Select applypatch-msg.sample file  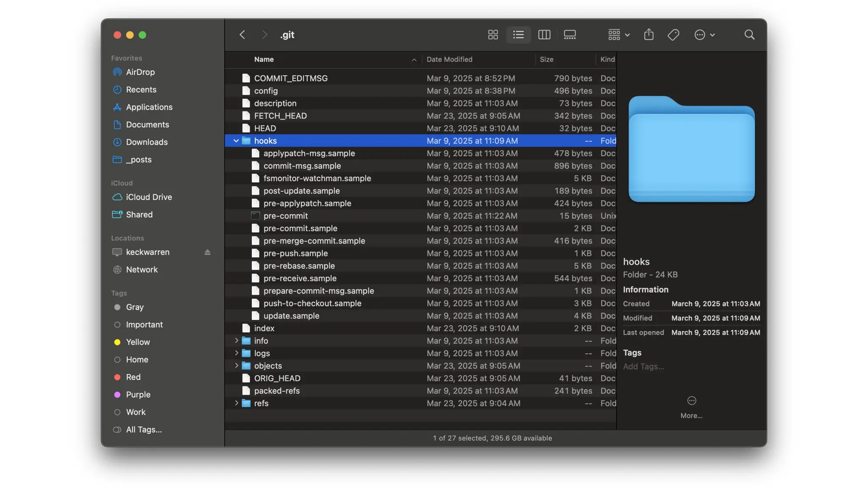[420, 153]
